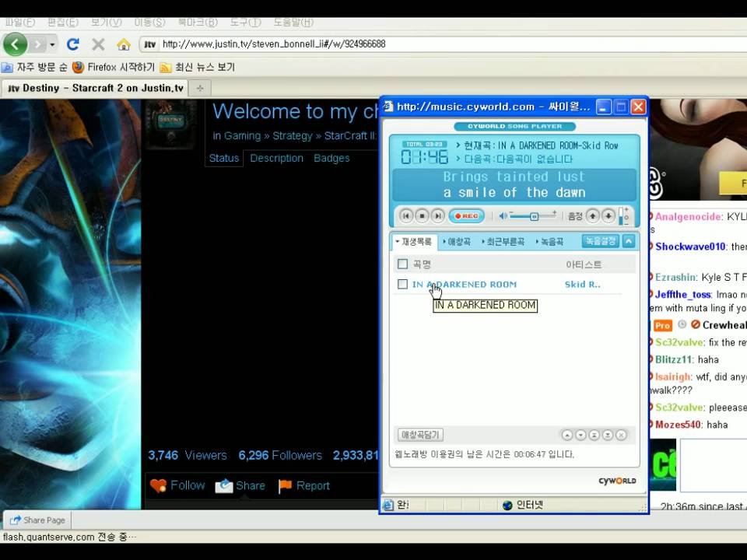Move the selected song to the bottom of the list
747x560 pixels.
coord(608,435)
